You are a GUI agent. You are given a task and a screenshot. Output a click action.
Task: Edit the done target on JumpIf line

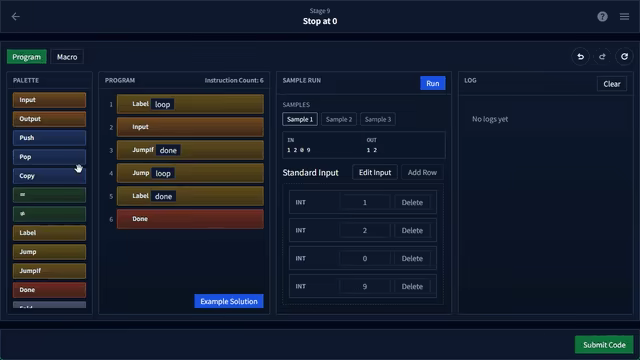click(168, 150)
